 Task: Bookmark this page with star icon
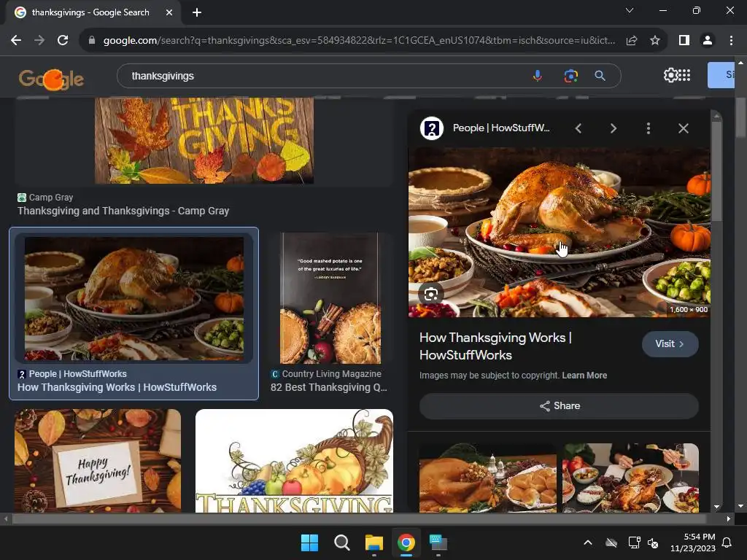point(655,41)
